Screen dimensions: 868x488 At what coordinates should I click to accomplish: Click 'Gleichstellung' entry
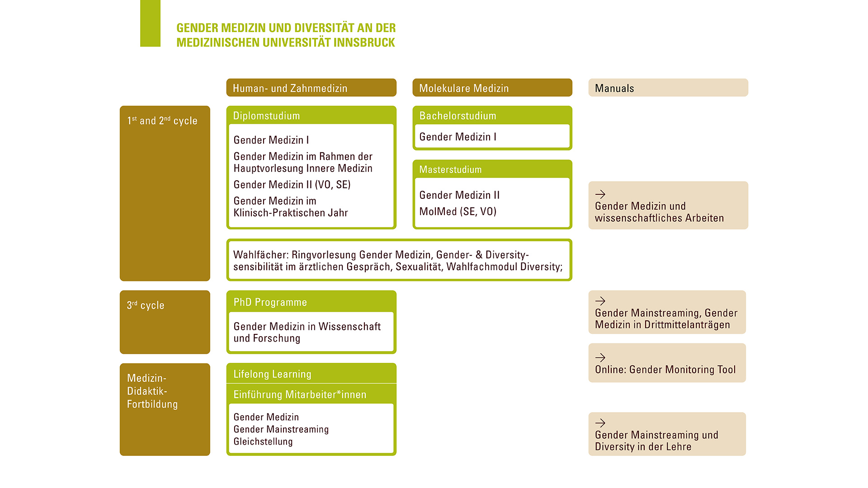(x=263, y=441)
